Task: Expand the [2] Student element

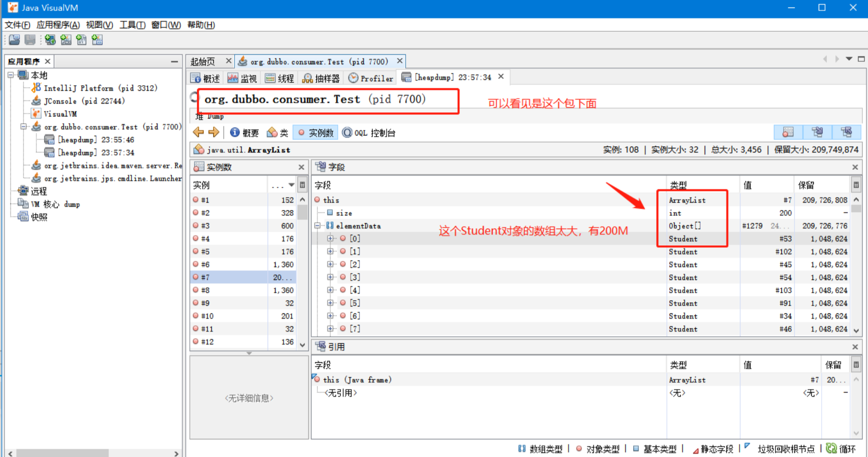Action: (330, 264)
